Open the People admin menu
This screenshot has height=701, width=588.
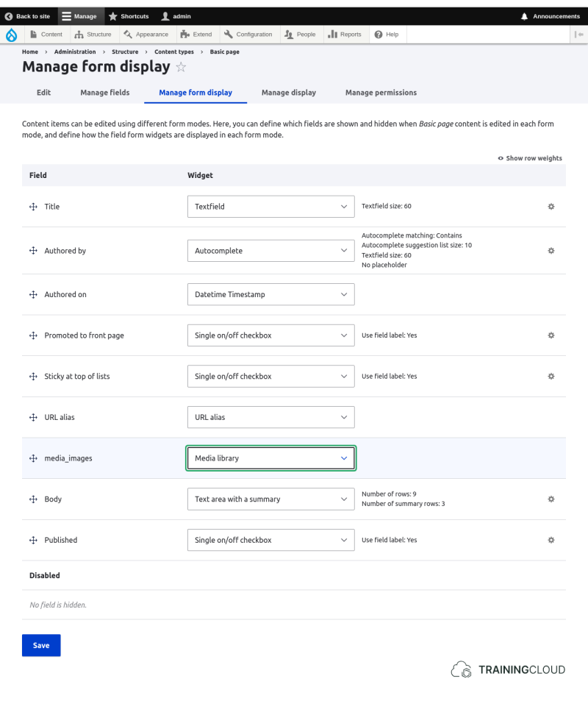pyautogui.click(x=301, y=35)
